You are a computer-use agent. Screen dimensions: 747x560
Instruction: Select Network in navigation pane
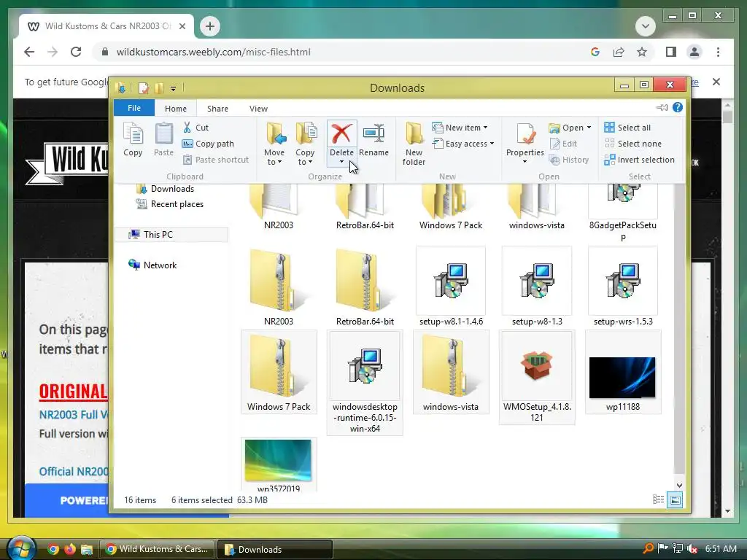[x=152, y=265]
